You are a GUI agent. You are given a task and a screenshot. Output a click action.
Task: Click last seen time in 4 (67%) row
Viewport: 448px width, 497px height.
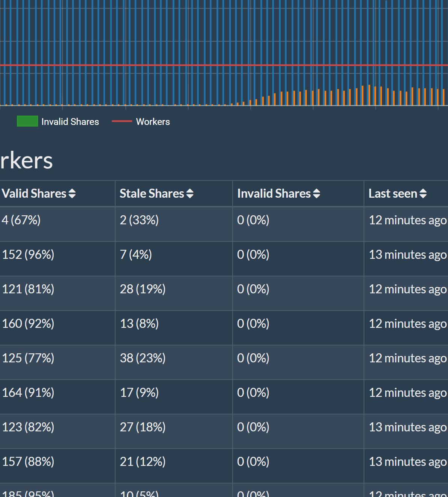[x=408, y=220]
